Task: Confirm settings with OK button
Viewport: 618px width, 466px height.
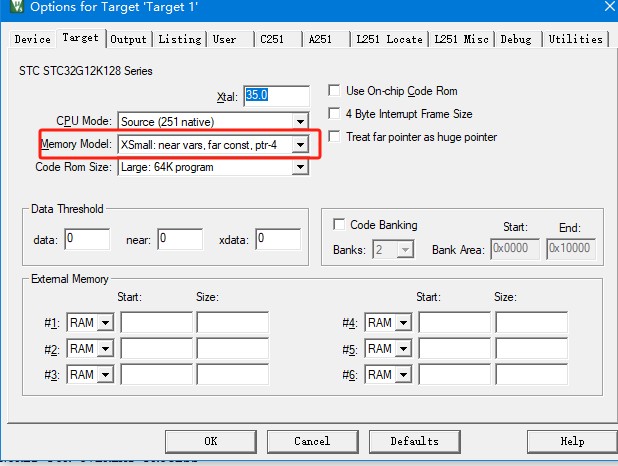Action: (211, 441)
